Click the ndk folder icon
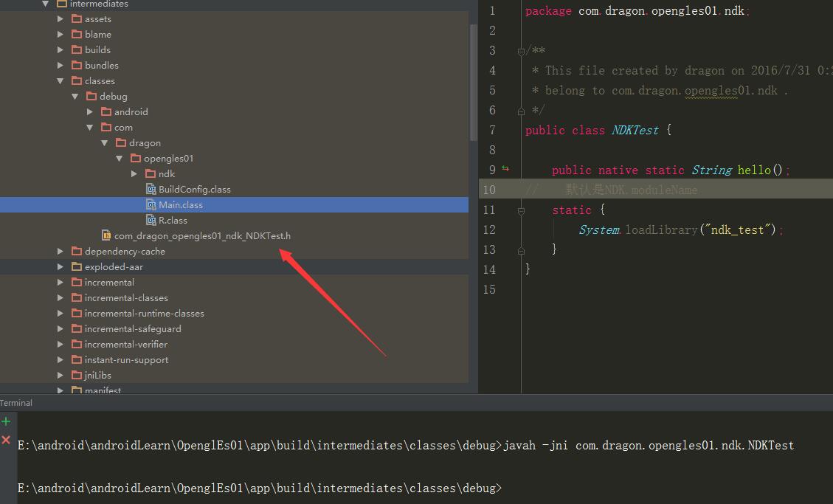The width and height of the screenshot is (833, 504). [151, 173]
